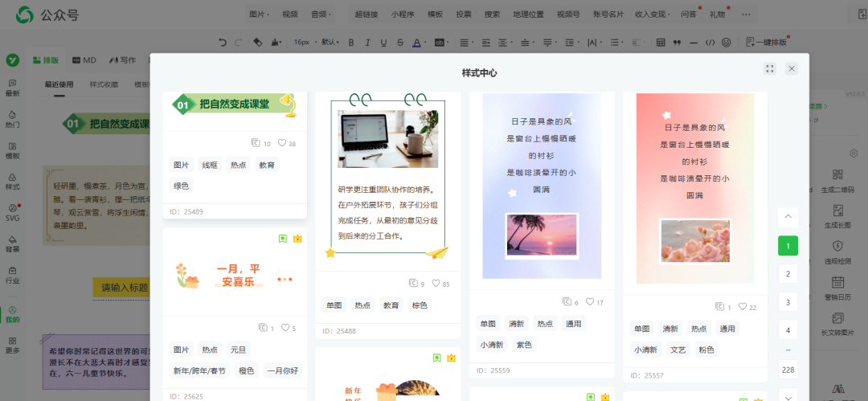Open the 音频 dropdown in top menu
This screenshot has width=868, height=401.
(x=321, y=14)
